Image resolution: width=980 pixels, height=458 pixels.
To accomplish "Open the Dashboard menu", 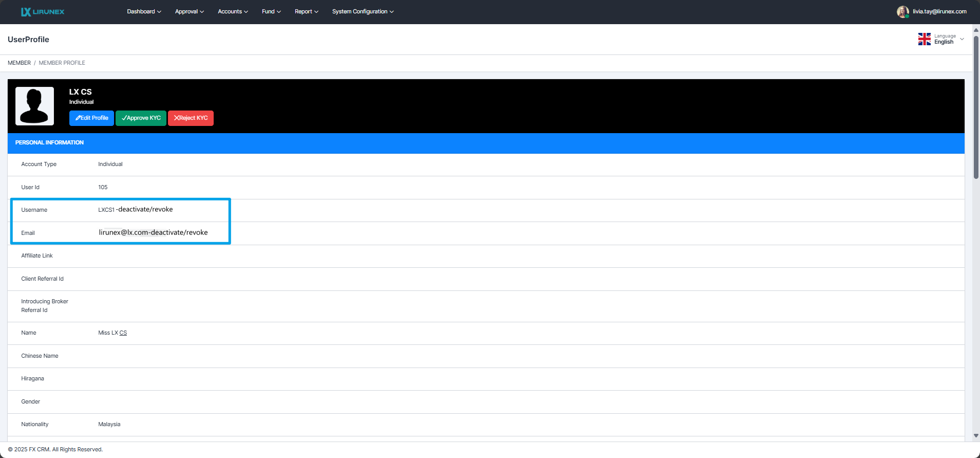I will tap(144, 12).
